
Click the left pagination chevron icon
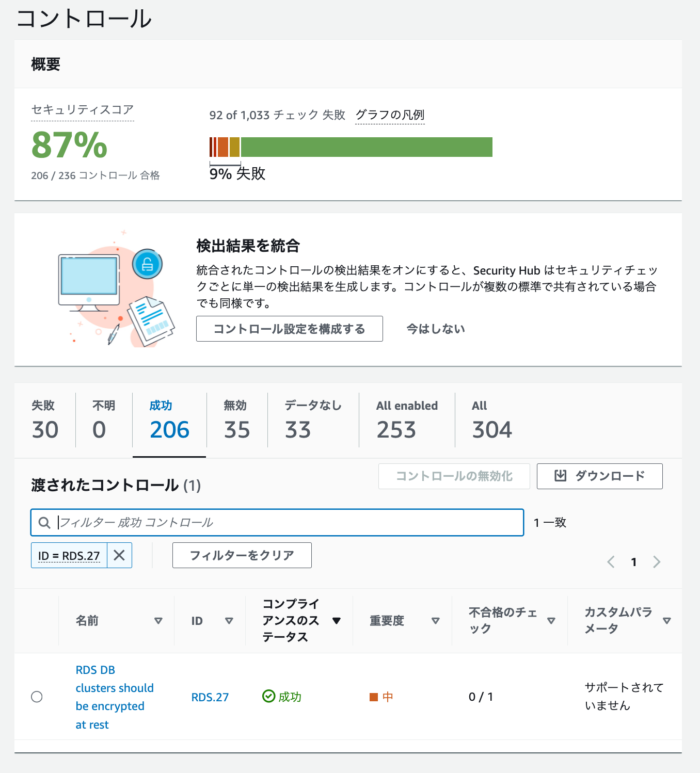pos(611,562)
